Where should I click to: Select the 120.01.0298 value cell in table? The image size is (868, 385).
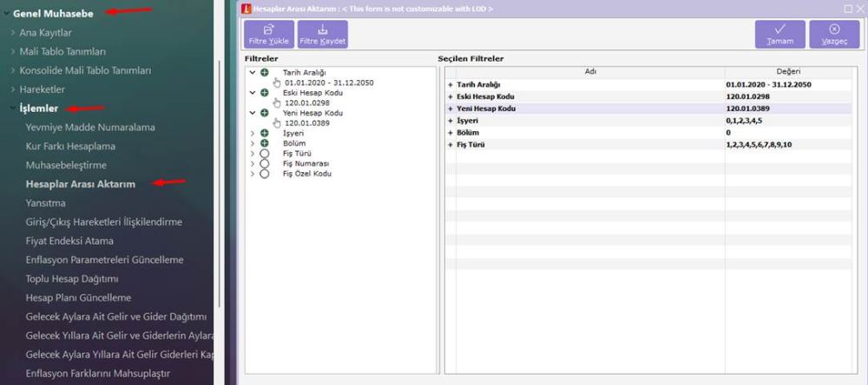(x=788, y=97)
